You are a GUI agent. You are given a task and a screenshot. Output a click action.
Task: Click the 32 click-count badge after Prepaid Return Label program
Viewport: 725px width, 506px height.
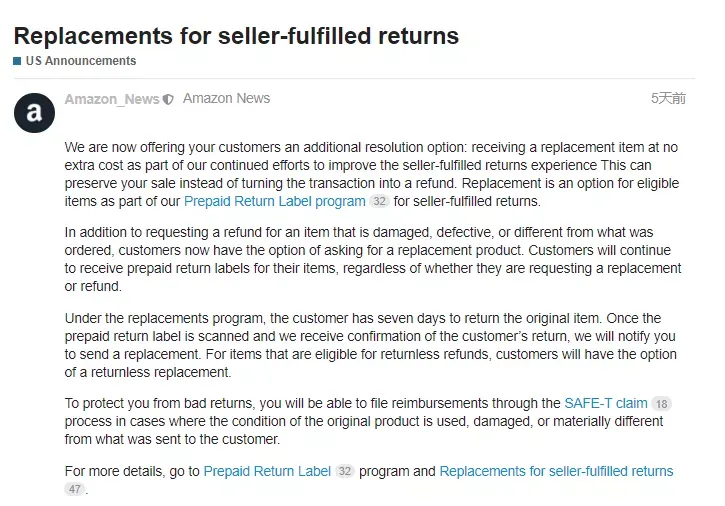coord(380,202)
